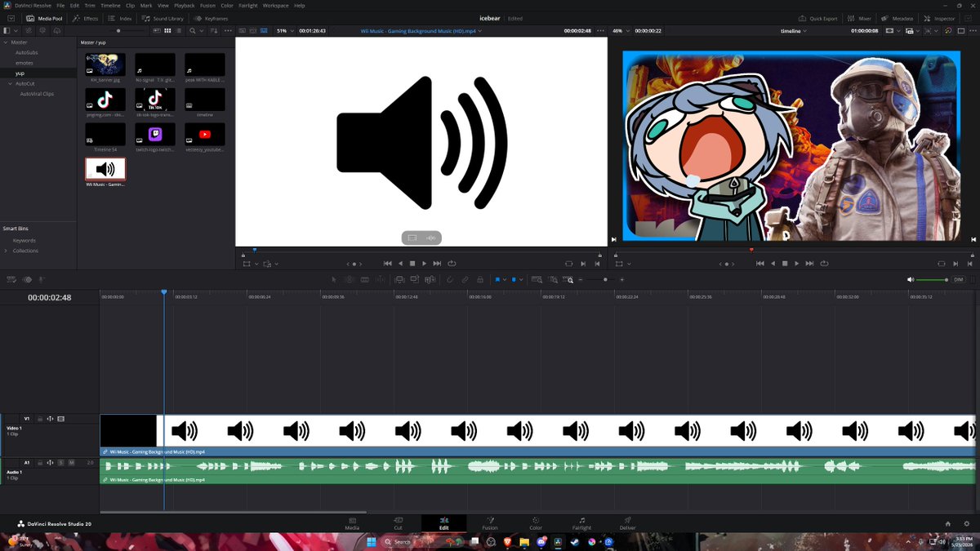980x551 pixels.
Task: Select the AutoViral Clips bin
Action: click(37, 94)
